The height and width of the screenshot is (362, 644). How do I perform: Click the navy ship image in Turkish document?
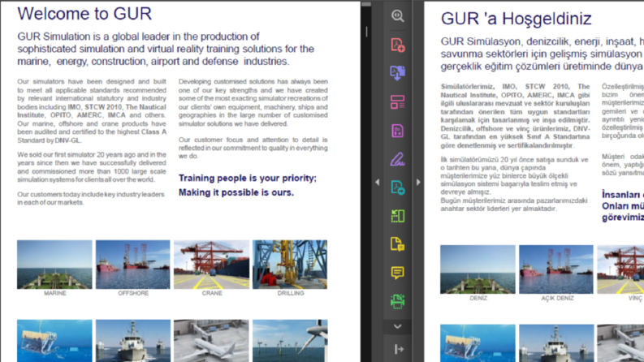pos(556,343)
